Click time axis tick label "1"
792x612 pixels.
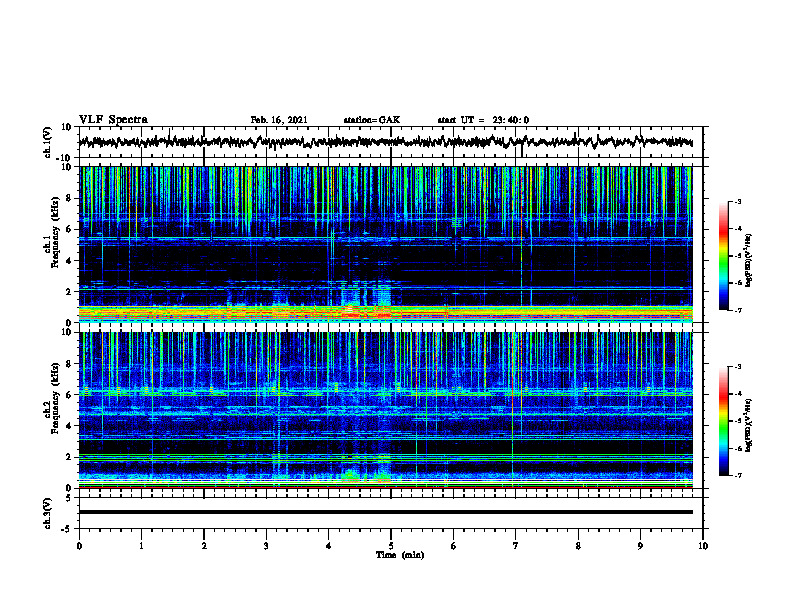point(141,546)
